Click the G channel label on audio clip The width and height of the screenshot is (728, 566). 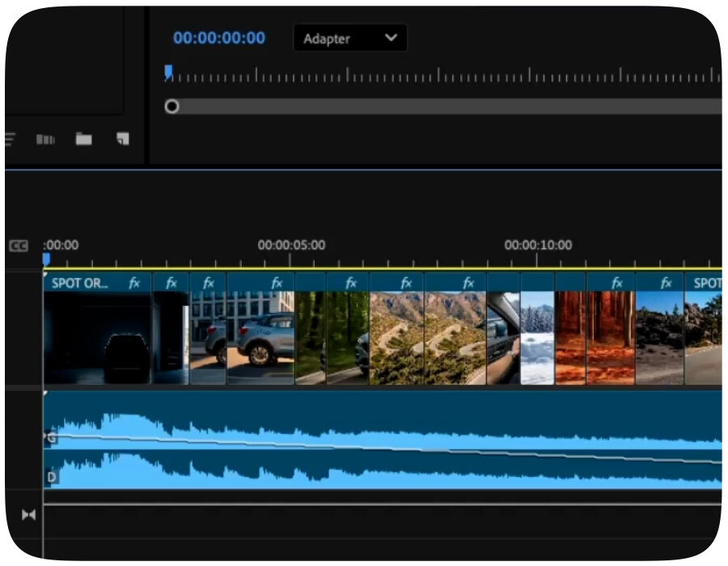(52, 437)
